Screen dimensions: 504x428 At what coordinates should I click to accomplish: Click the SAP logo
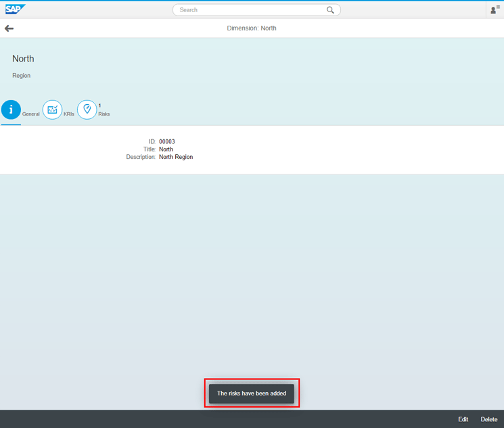pyautogui.click(x=15, y=9)
